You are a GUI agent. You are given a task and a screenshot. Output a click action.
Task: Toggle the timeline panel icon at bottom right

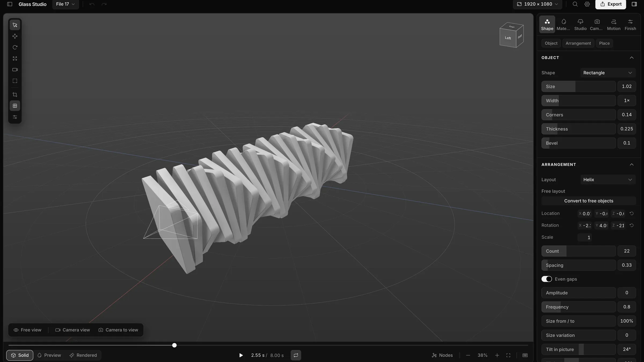(525, 355)
